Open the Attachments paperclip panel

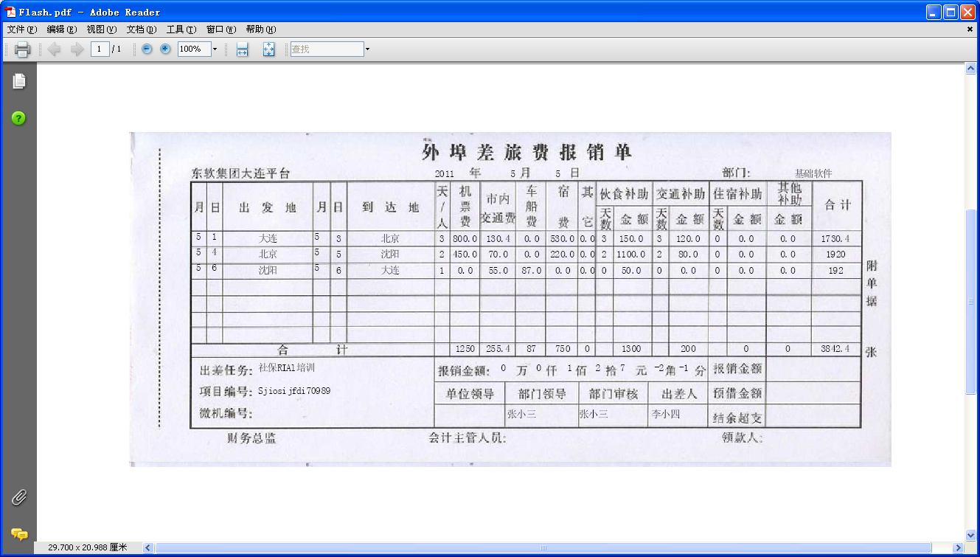[18, 497]
